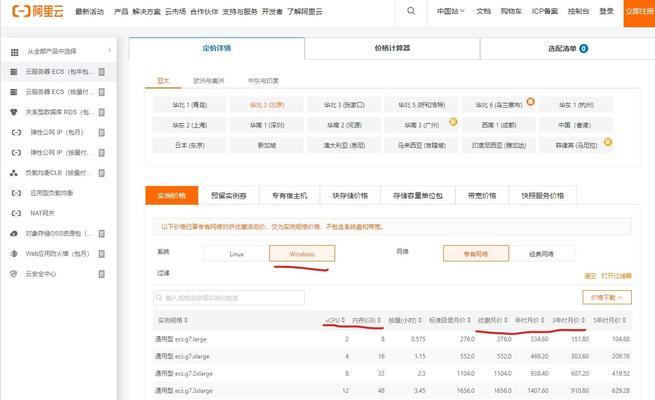Open the 中国站 site dropdown

click(x=450, y=11)
